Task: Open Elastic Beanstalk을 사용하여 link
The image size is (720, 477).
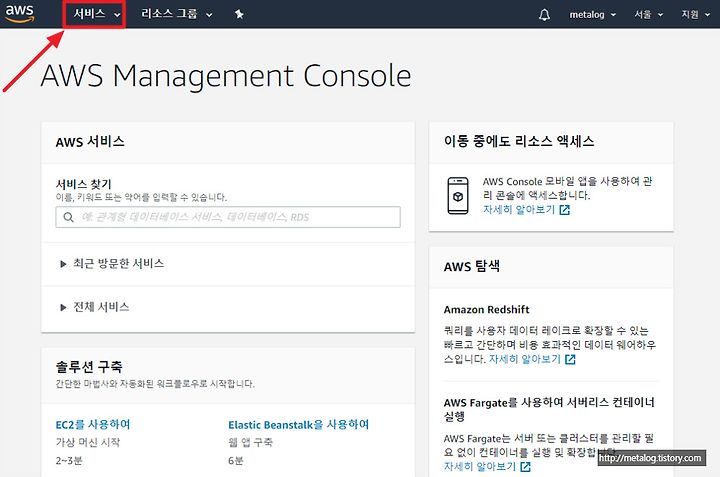Action: click(298, 425)
